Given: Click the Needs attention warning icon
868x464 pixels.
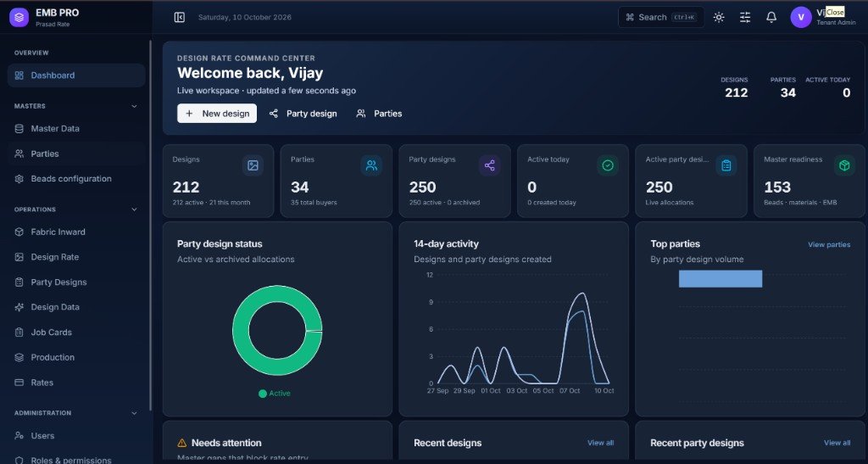Looking at the screenshot, I should (x=182, y=443).
